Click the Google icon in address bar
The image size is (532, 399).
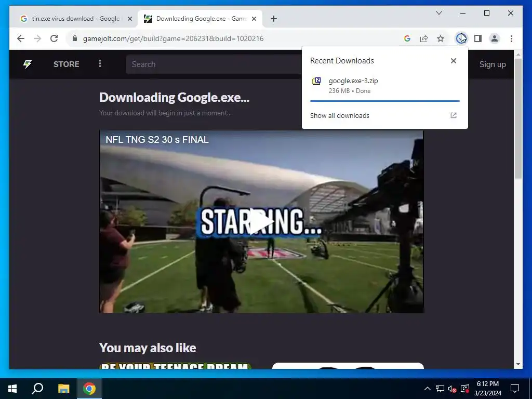(407, 38)
